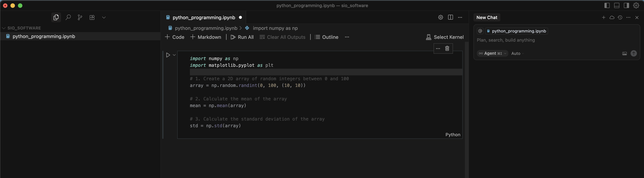Click the split editor icon

tap(450, 17)
